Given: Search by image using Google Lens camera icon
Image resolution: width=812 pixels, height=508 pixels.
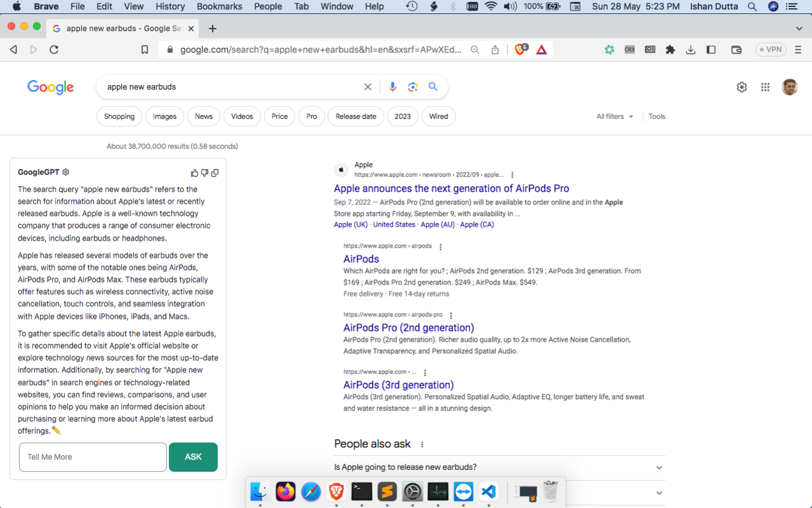Looking at the screenshot, I should pos(413,86).
